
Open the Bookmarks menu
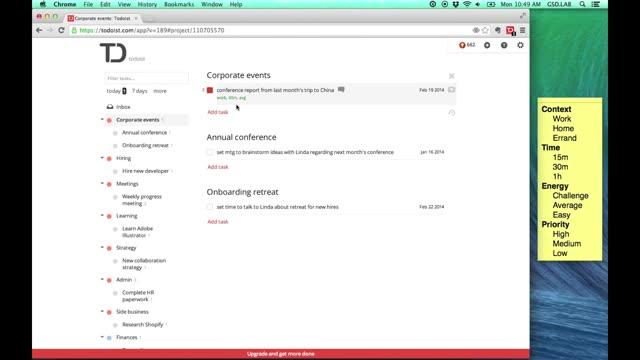[179, 4]
